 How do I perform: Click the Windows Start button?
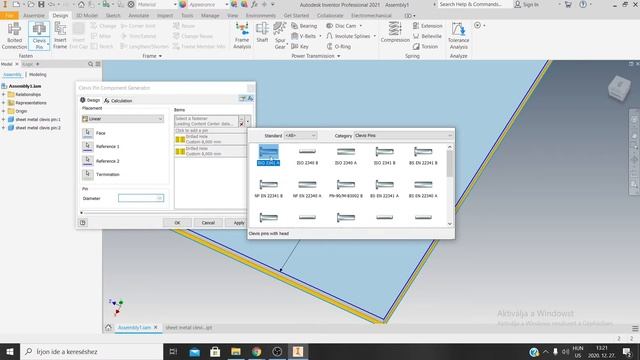pyautogui.click(x=10, y=351)
